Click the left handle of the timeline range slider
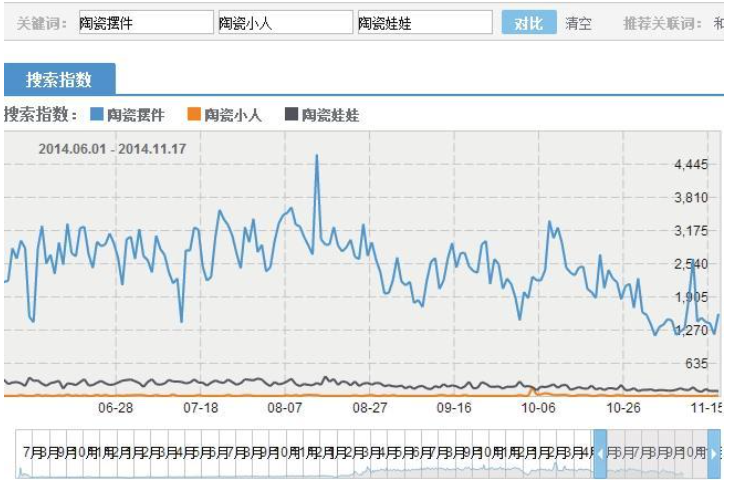Image resolution: width=729 pixels, height=490 pixels. pos(600,454)
